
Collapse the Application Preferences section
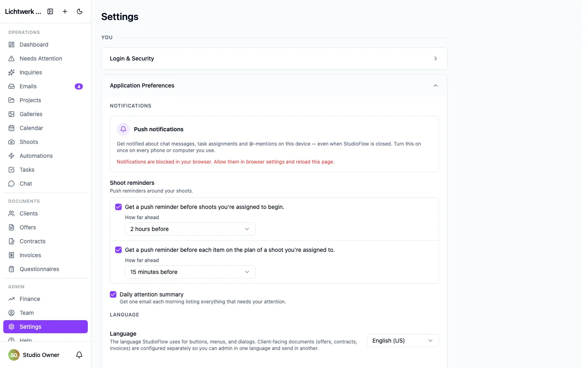tap(274, 85)
